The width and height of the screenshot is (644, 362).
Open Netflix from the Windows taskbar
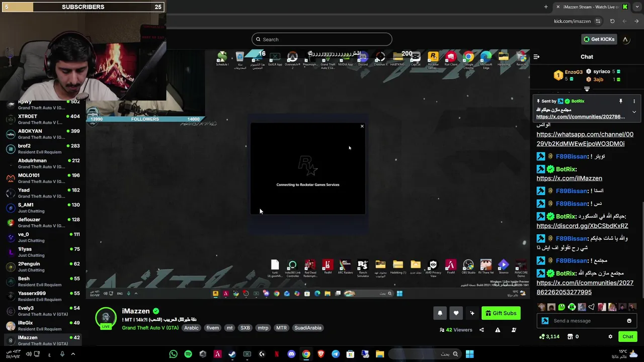276,354
